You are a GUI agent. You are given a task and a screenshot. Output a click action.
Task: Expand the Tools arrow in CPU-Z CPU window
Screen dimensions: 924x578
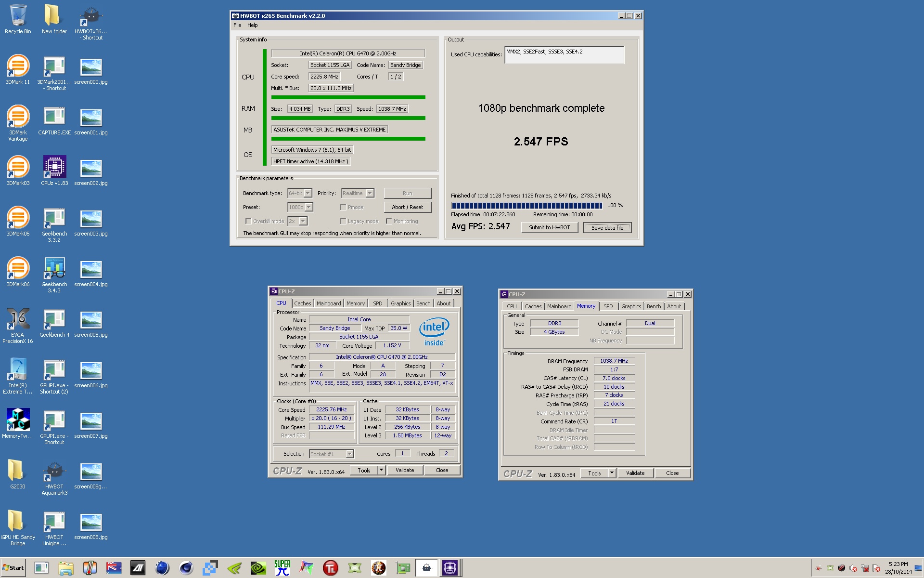[x=381, y=470]
